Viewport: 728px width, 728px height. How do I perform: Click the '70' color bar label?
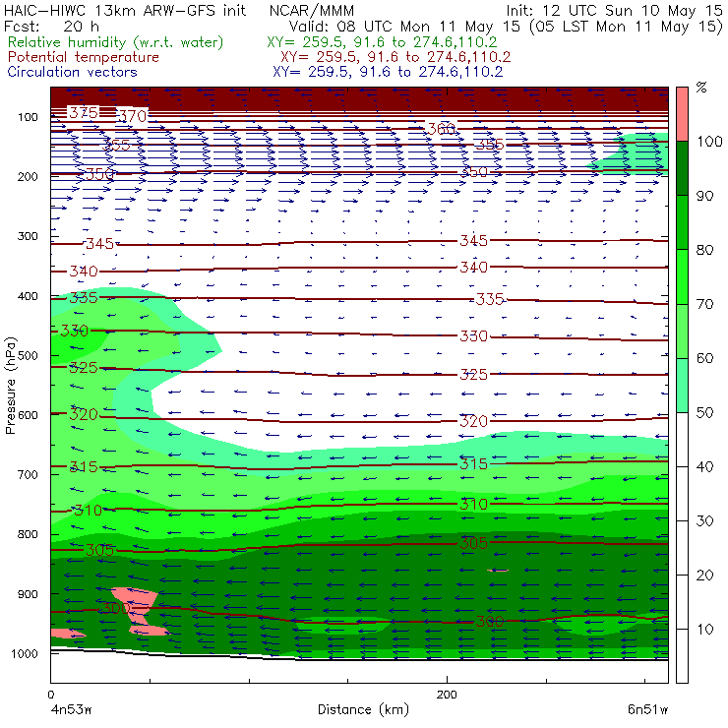[x=704, y=304]
